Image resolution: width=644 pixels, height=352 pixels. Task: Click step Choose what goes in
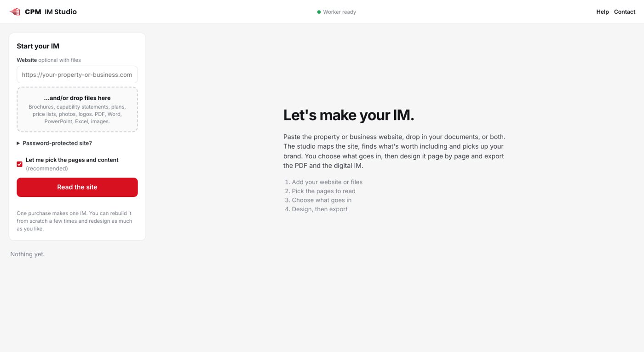(322, 200)
